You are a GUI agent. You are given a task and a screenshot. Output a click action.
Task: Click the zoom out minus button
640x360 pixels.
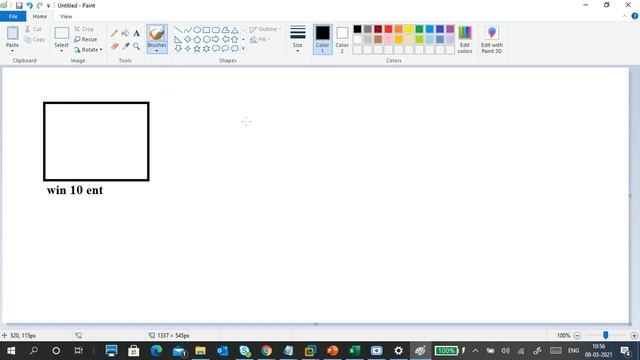577,336
